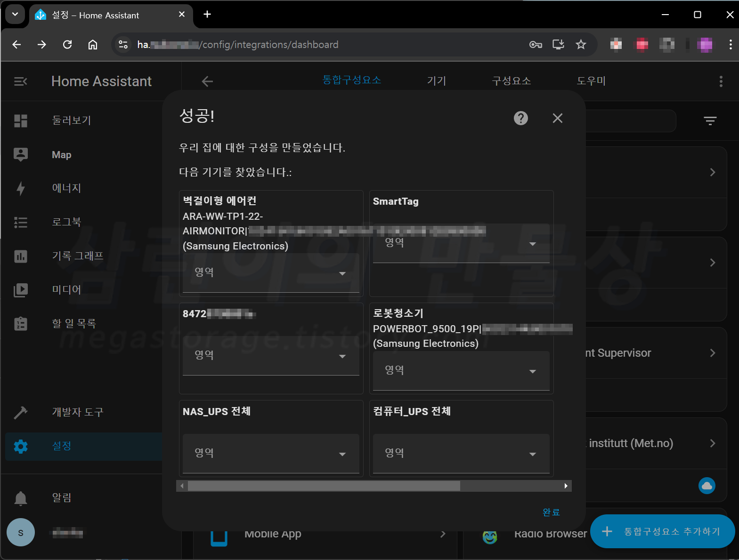This screenshot has height=560, width=739.
Task: Click the integrations search field
Action: (630, 121)
